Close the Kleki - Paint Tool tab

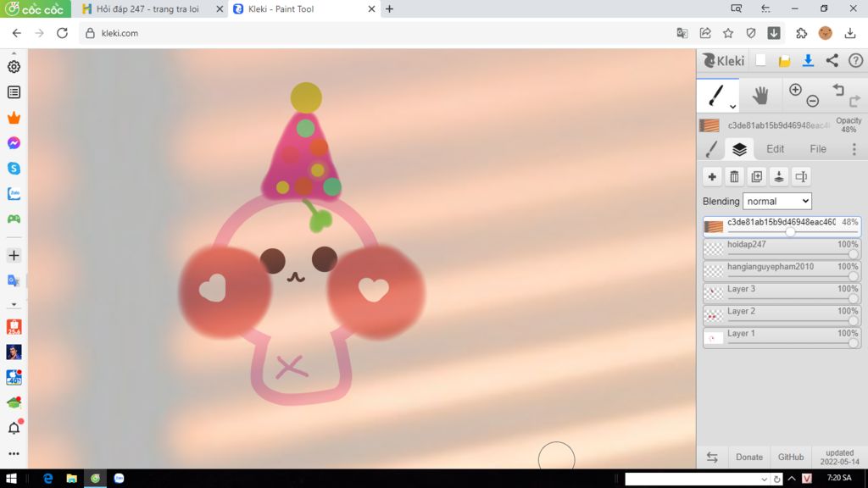click(x=371, y=8)
